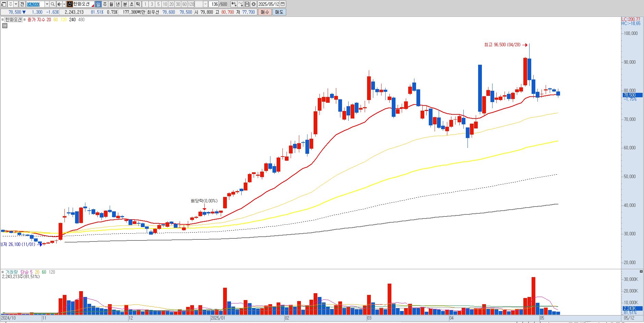Click the 매도 sell button
The width and height of the screenshot is (644, 323).
click(279, 12)
